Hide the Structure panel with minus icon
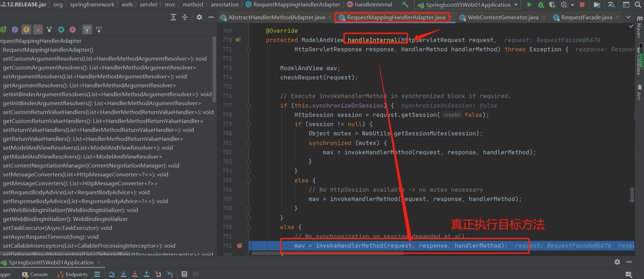Image resolution: width=644 pixels, height=279 pixels. point(211,17)
